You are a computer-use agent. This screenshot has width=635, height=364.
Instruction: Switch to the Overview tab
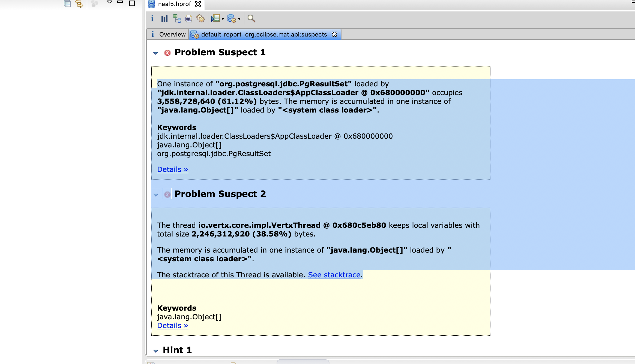[x=172, y=35]
